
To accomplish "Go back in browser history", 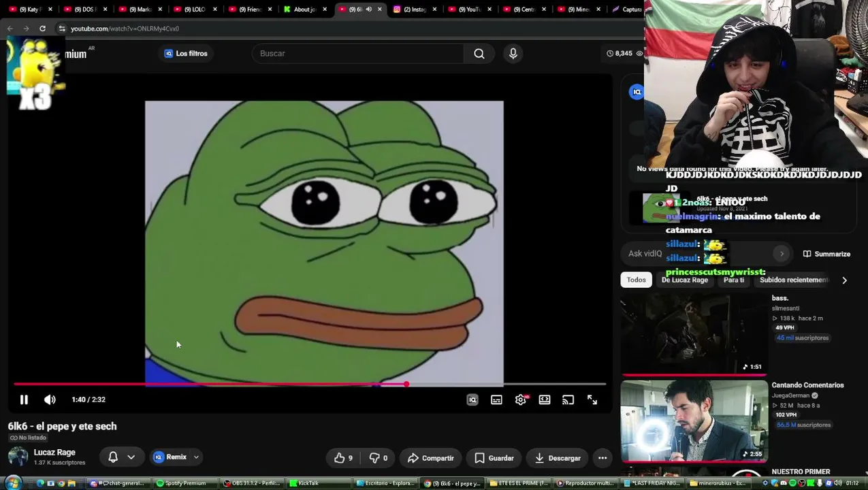I will click(x=10, y=29).
